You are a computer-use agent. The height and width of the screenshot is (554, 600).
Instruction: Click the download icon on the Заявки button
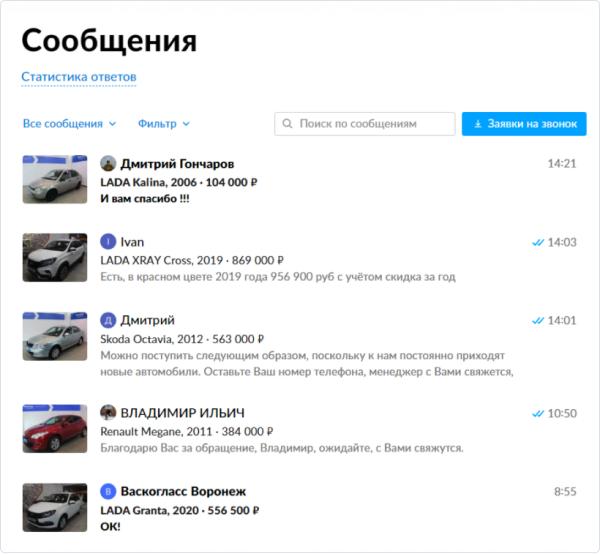coord(478,124)
